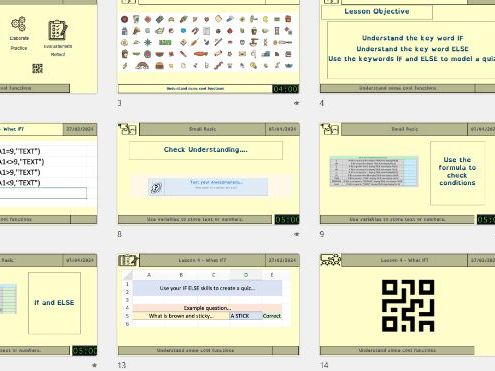Image resolution: width=495 pixels, height=371 pixels.
Task: Click the clipboard checklist icon on top-left slide
Action: [x=58, y=30]
